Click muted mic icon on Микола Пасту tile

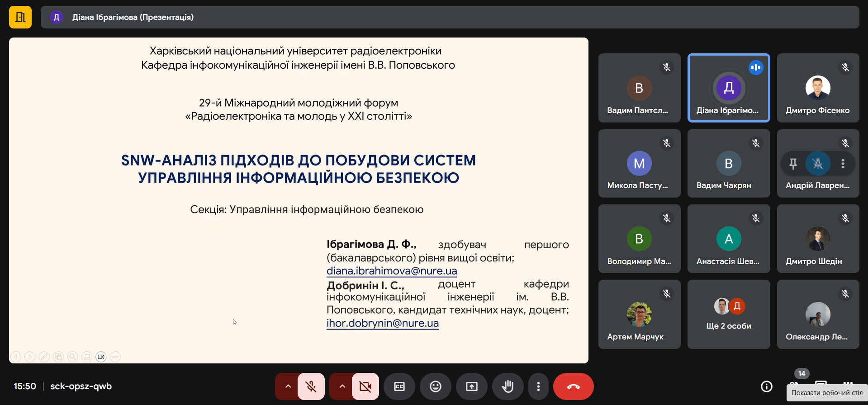coord(667,143)
